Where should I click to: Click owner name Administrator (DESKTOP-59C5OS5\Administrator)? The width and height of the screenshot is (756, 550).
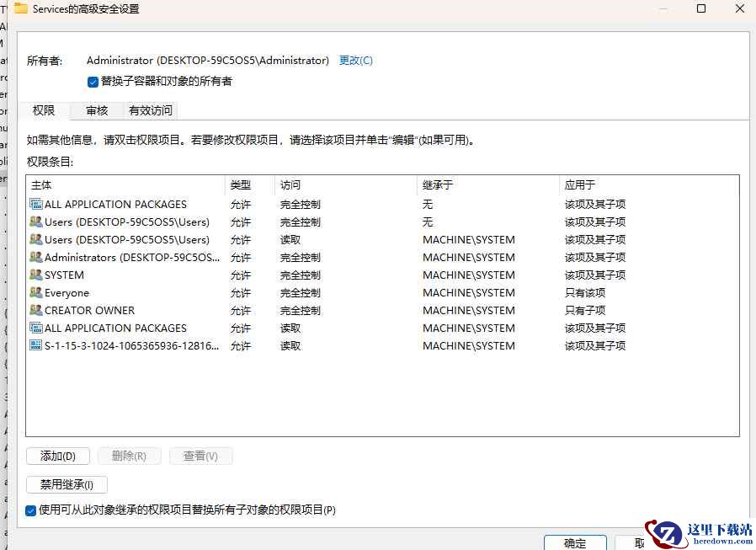coord(208,61)
